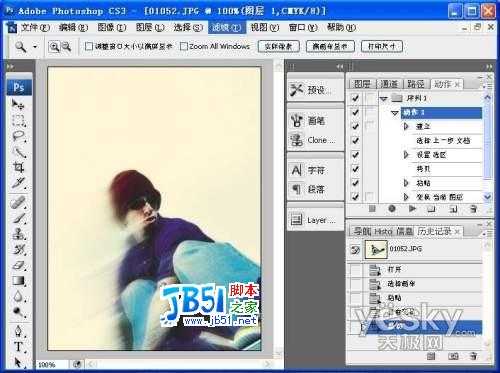Open the 文件(F) menu

point(35,28)
